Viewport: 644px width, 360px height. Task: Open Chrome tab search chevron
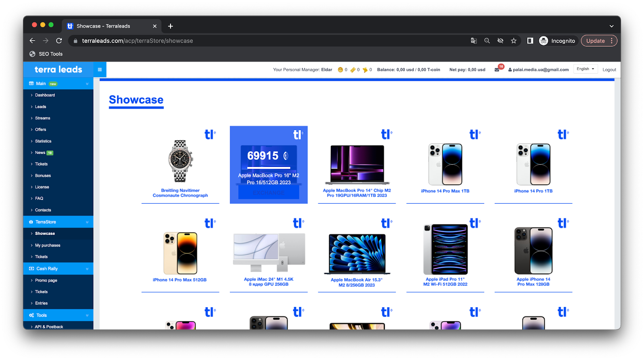point(611,26)
